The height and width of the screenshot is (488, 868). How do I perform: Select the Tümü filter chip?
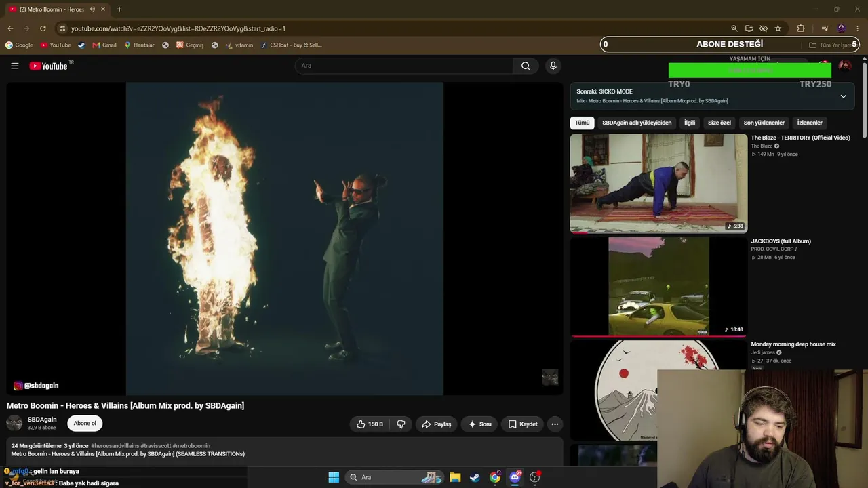click(583, 123)
